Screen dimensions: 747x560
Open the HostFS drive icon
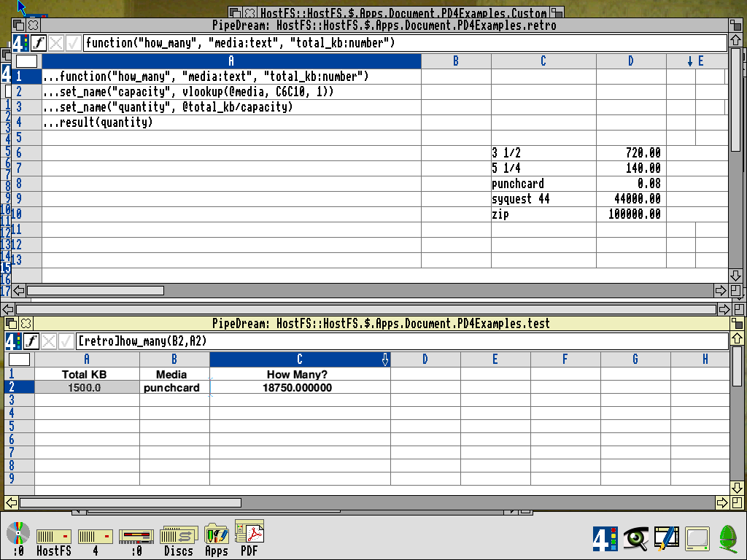[x=54, y=542]
